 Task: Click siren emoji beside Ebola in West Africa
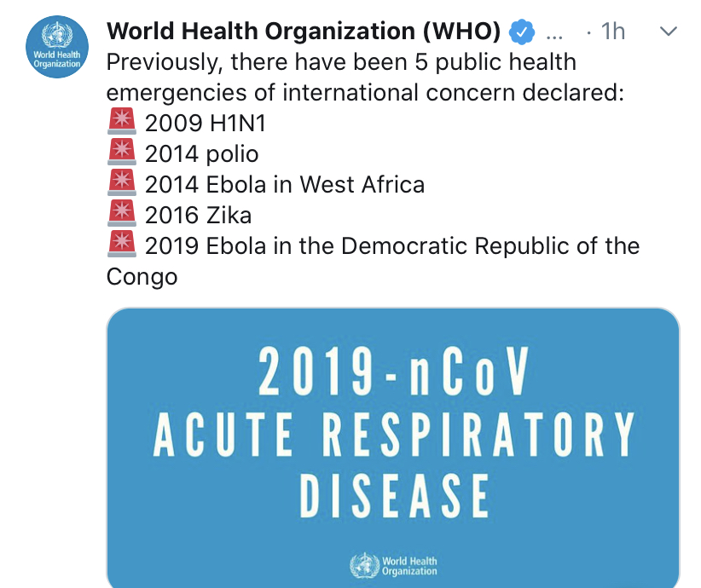coord(122,182)
